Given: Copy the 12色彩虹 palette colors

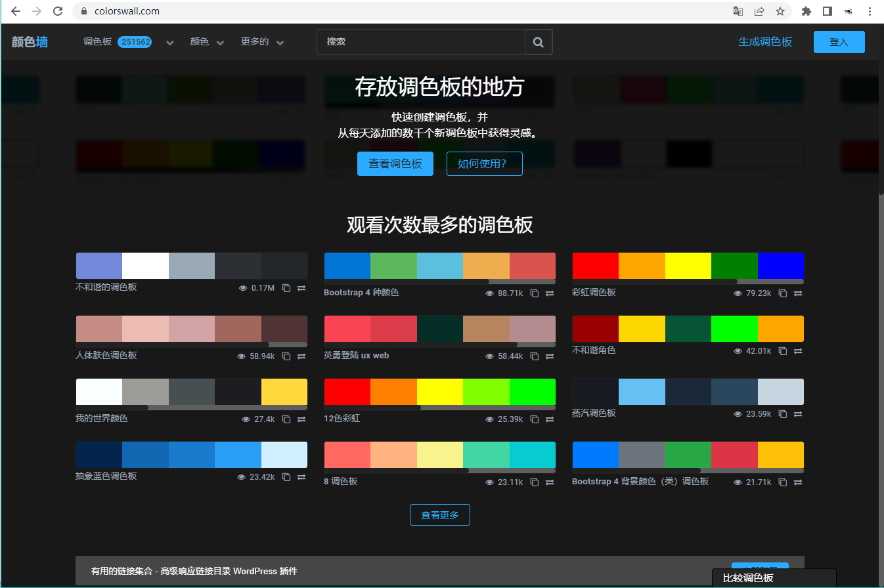Looking at the screenshot, I should (x=534, y=419).
